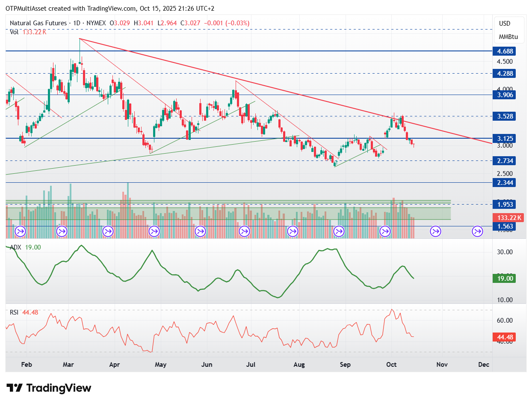
Task: Select the Vol 133.22 K legend label
Action: pyautogui.click(x=27, y=32)
